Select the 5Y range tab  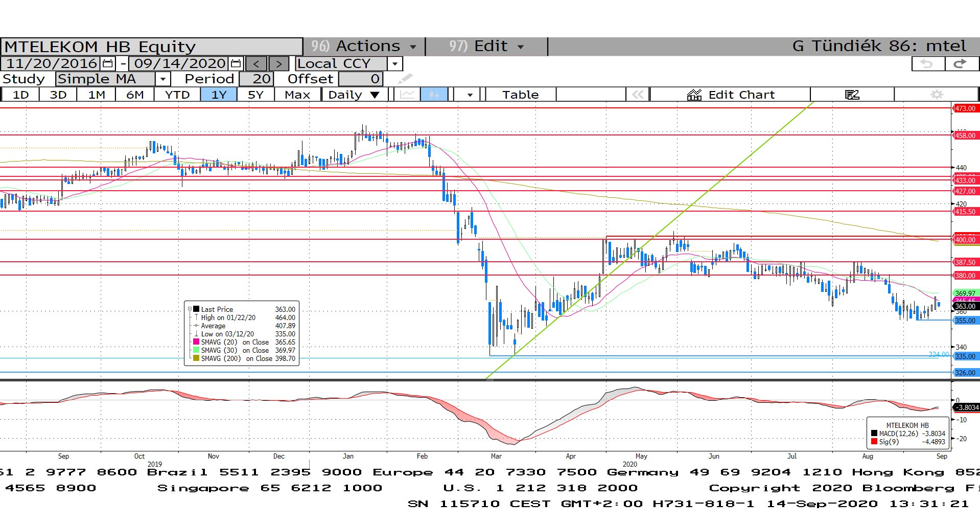255,95
